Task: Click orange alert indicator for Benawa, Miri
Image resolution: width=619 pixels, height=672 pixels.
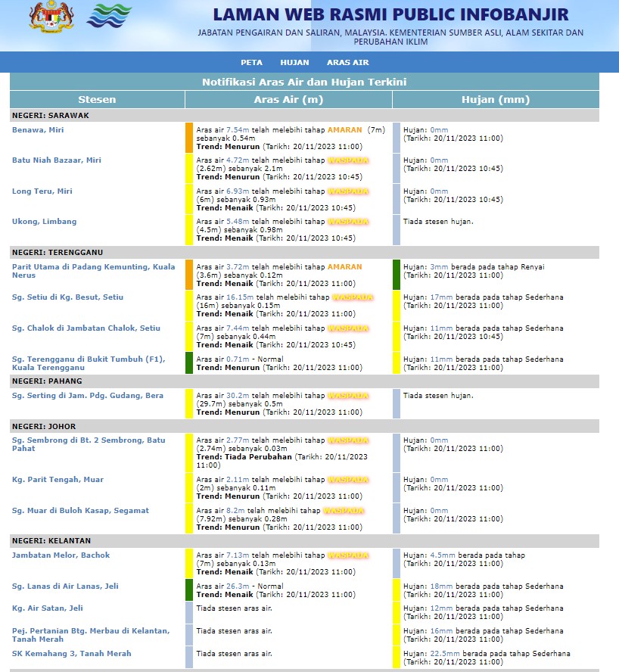Action: click(189, 138)
